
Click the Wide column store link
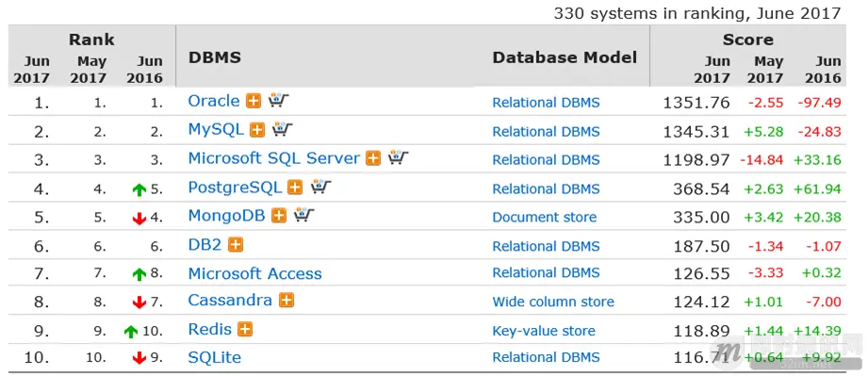click(x=553, y=302)
